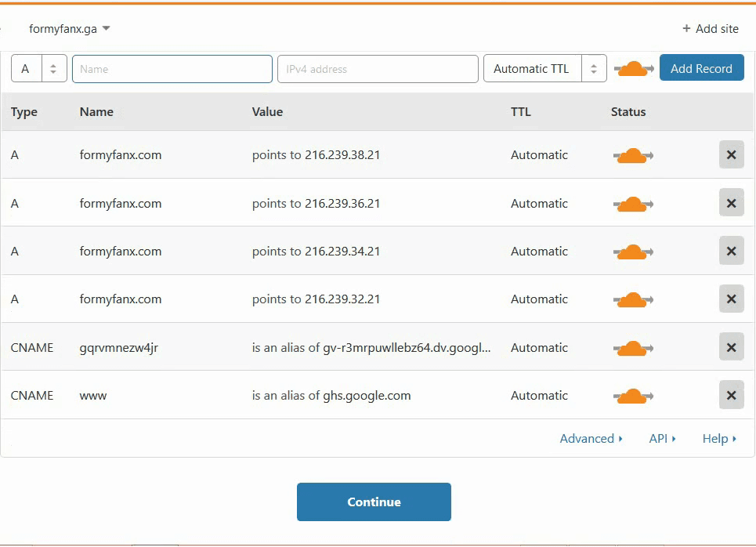Open the formyfanx.ga site selector
The width and height of the screenshot is (756, 547).
[69, 29]
